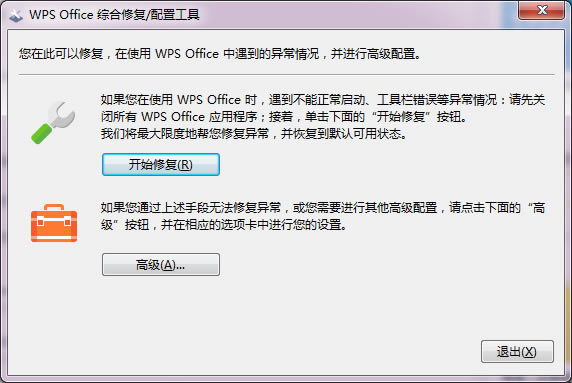Click the phrase 并进行高级配置 in the header sentence
The image size is (572, 383).
click(x=373, y=54)
